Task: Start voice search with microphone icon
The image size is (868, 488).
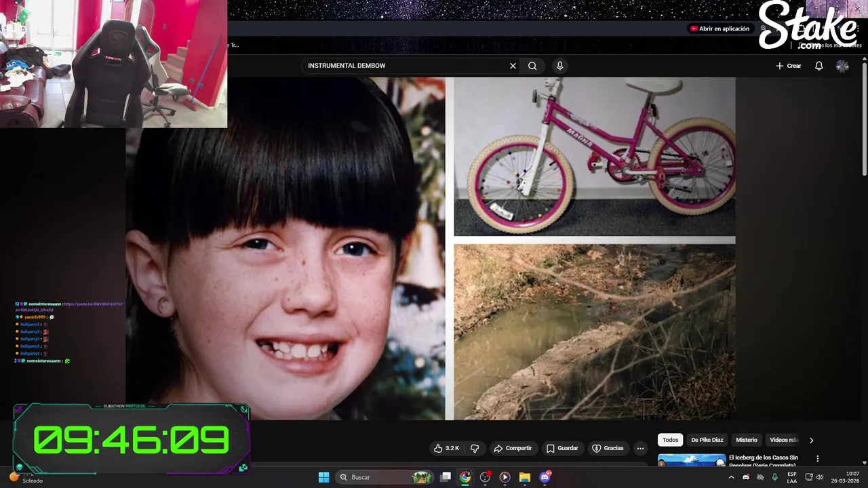Action: tap(559, 66)
